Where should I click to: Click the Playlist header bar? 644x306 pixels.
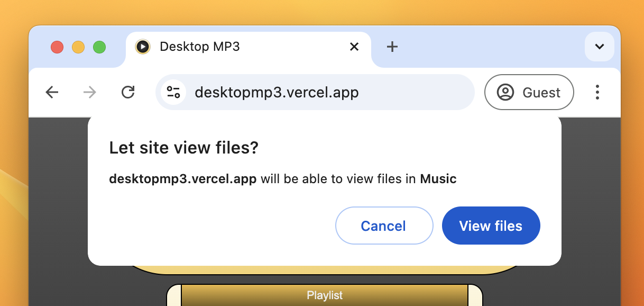click(x=324, y=295)
